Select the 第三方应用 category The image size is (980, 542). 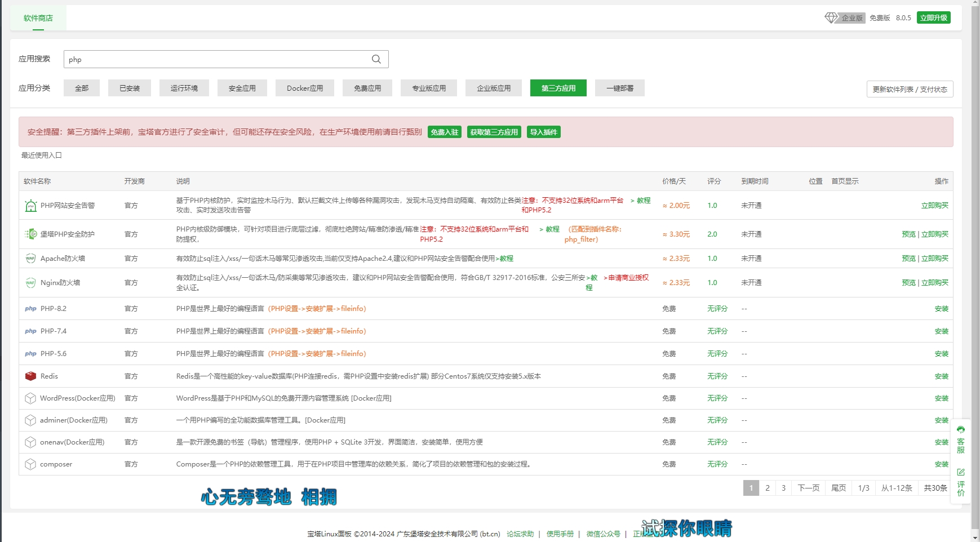pos(558,88)
